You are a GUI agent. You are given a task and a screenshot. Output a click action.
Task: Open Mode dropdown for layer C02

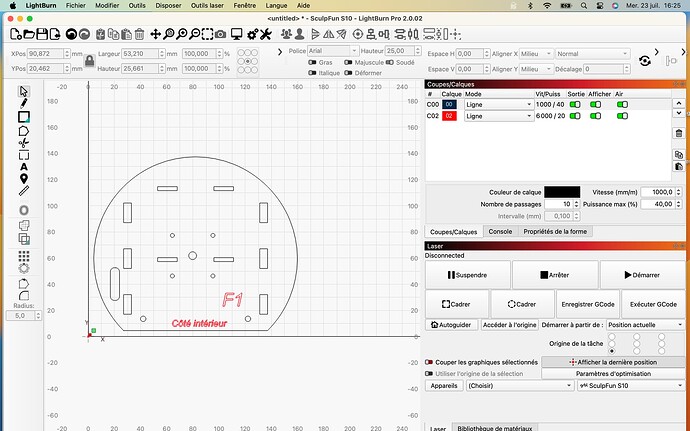click(x=499, y=116)
